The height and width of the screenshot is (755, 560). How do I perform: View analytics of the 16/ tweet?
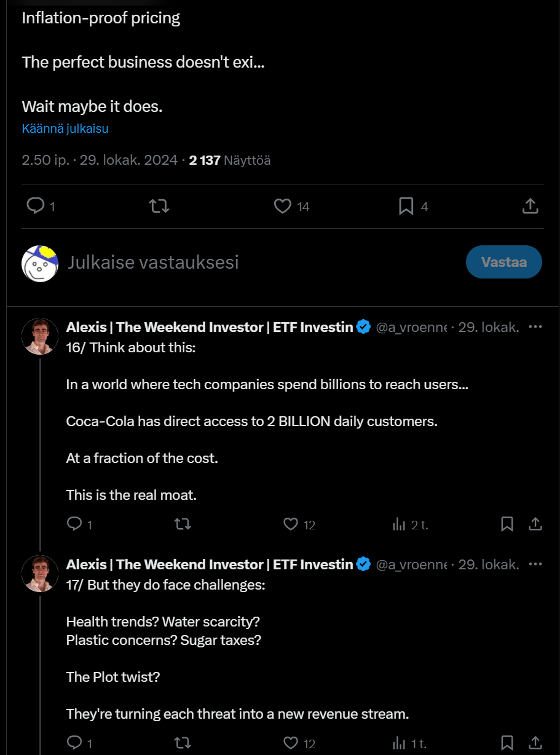pyautogui.click(x=400, y=524)
